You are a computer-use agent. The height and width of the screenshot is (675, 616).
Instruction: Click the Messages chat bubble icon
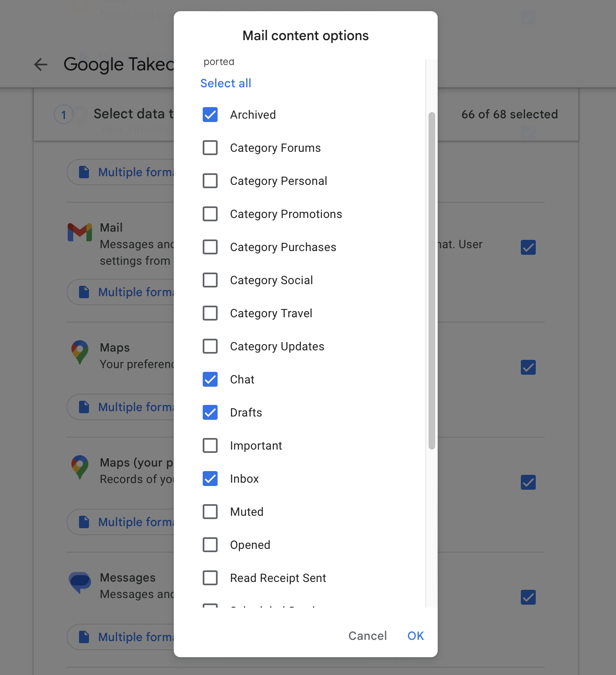(80, 582)
